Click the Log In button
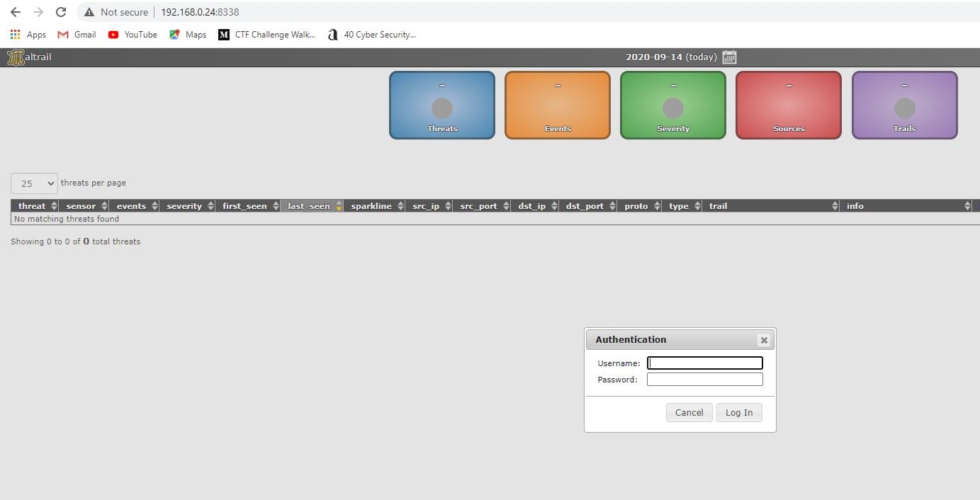The width and height of the screenshot is (980, 500). click(x=739, y=412)
